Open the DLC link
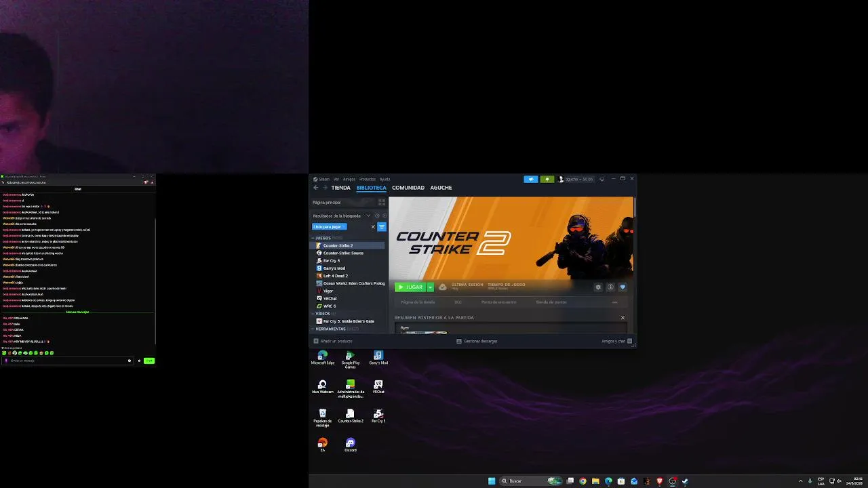Image resolution: width=868 pixels, height=488 pixels. click(x=458, y=302)
